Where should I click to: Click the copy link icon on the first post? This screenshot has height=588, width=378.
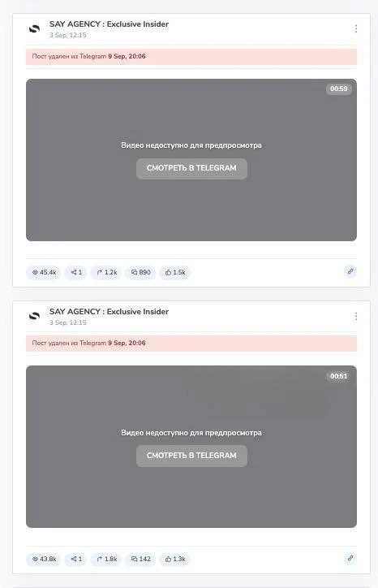click(x=350, y=271)
